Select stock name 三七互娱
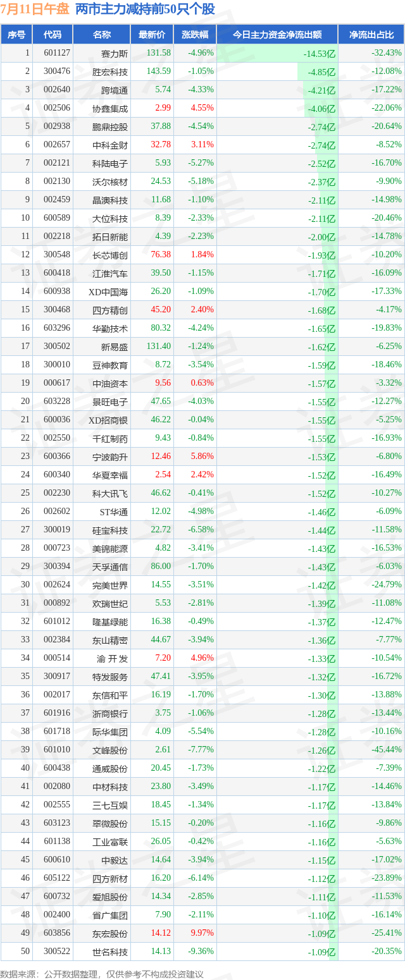 pos(110,805)
